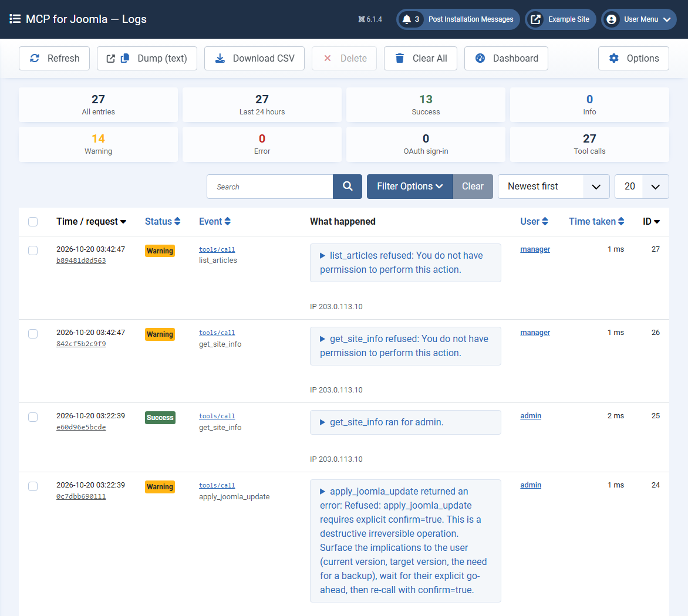Expand 'get_site_info ran for admin' details
The width and height of the screenshot is (688, 616).
coord(406,422)
